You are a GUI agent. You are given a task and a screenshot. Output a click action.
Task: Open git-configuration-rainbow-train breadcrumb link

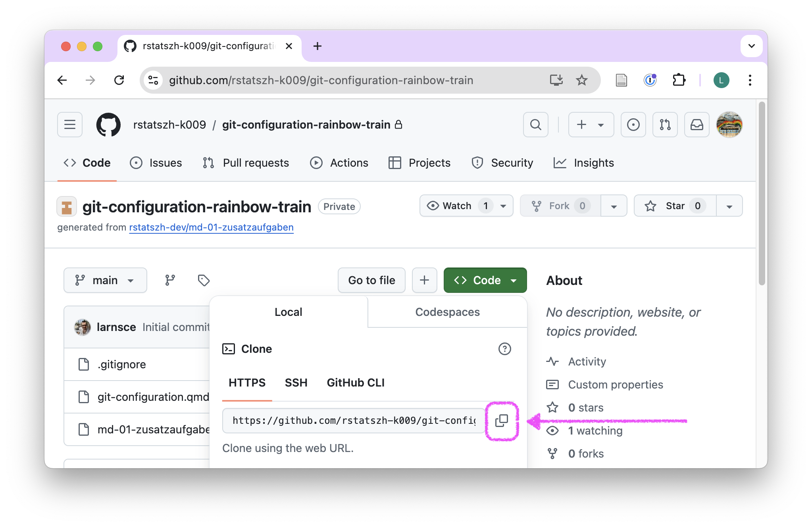[306, 125]
